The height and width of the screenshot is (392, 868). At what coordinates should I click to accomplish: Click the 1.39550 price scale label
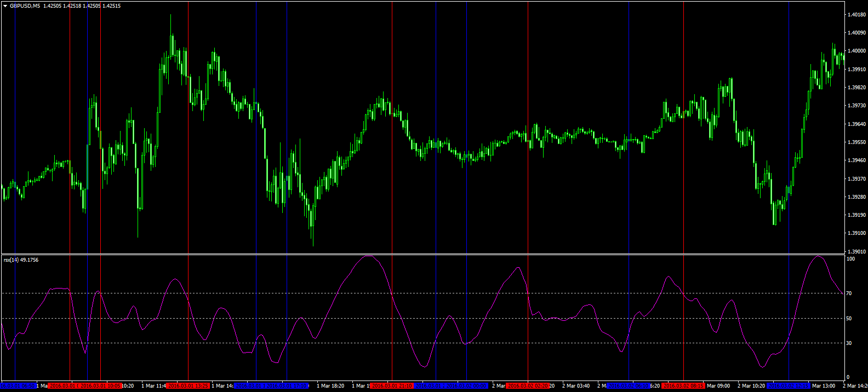(x=856, y=142)
